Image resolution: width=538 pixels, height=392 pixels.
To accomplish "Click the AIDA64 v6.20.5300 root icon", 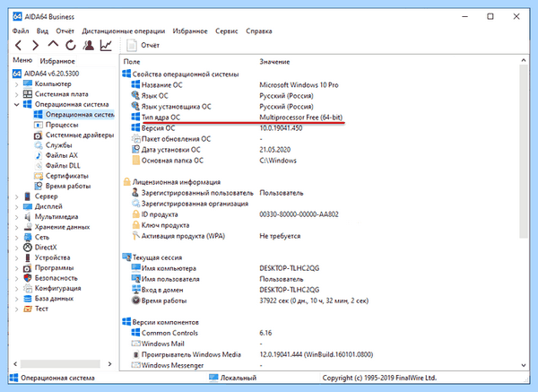I will click(x=17, y=74).
